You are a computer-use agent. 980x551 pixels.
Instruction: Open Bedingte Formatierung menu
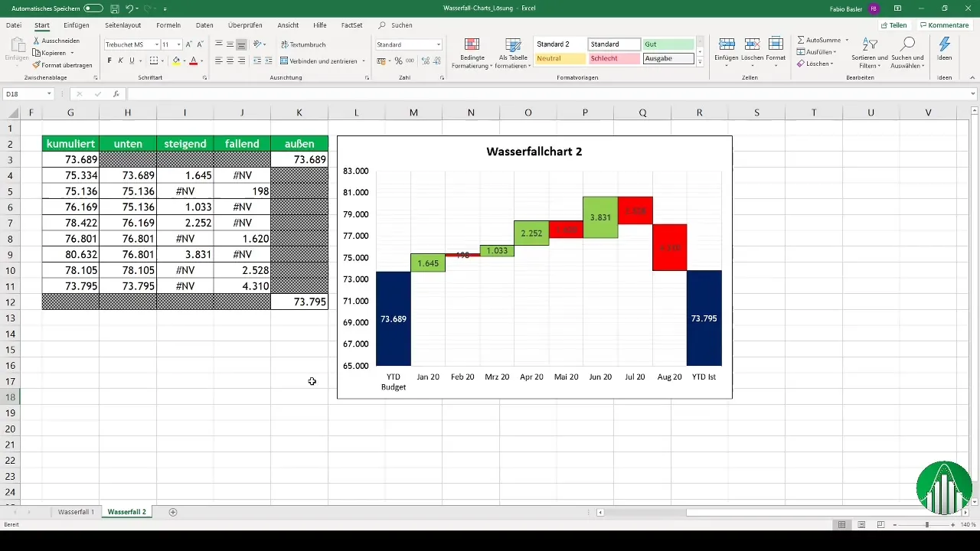pos(471,53)
